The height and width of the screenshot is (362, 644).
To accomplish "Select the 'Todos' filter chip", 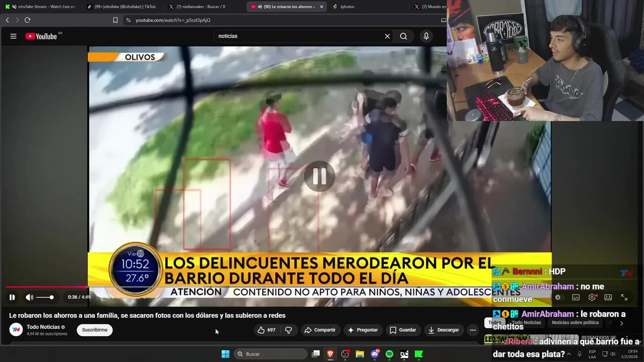I will [495, 323].
